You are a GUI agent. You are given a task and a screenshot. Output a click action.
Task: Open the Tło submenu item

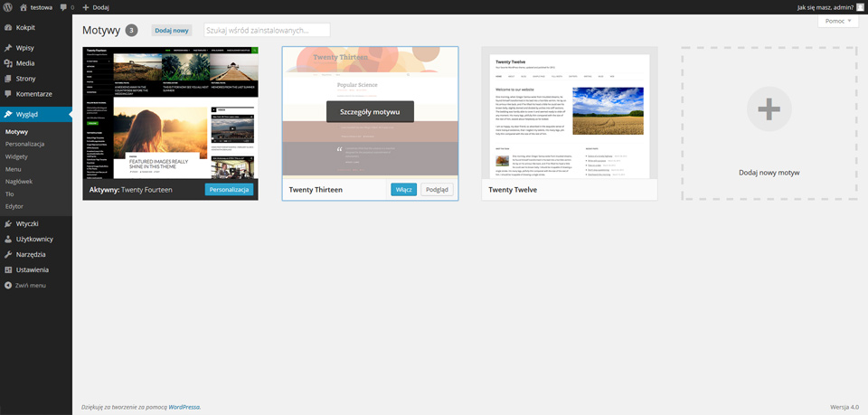[9, 194]
